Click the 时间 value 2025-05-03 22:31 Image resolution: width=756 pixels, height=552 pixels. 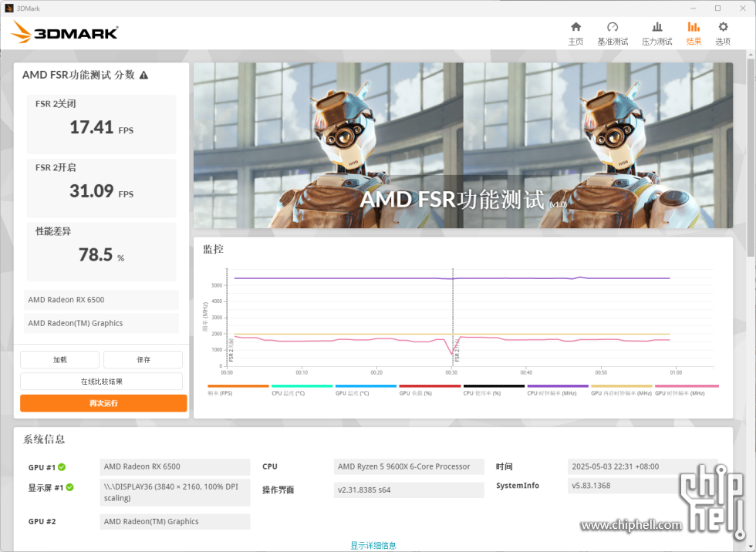[643, 466]
